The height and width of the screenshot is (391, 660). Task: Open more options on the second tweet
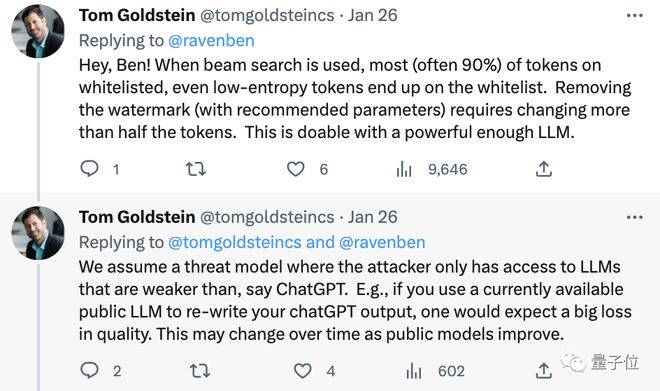635,217
